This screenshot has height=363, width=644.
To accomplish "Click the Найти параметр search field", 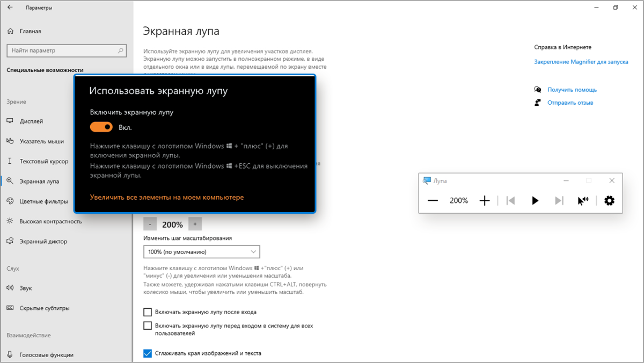I will point(67,50).
